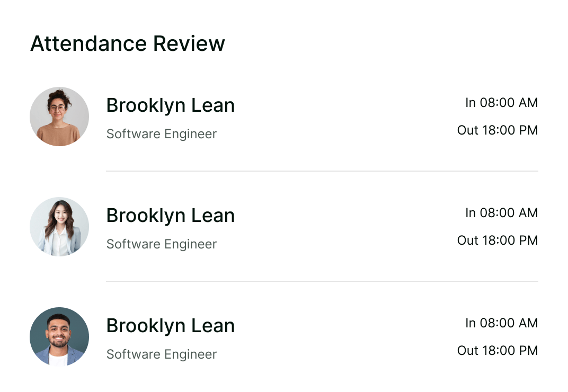Click Brooklyn Lean name beside glasses-wearing woman
This screenshot has height=392, width=568.
[x=170, y=105]
